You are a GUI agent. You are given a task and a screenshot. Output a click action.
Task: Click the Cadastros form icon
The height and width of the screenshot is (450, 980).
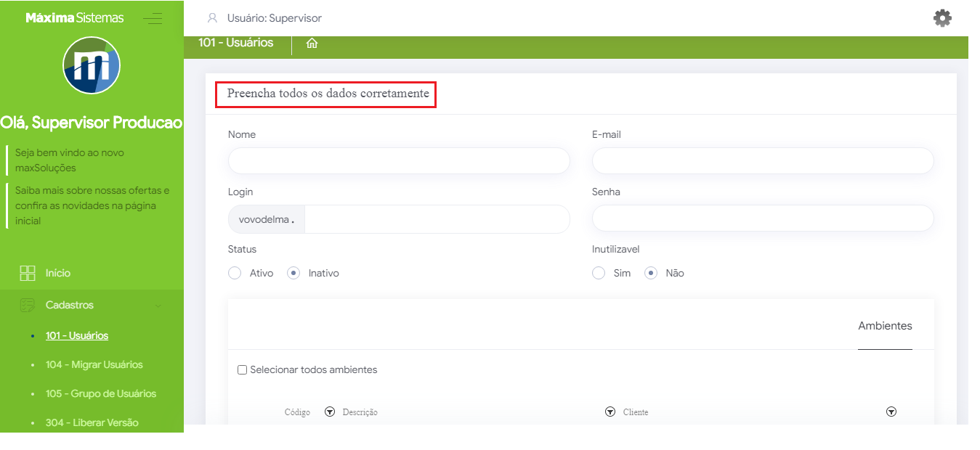28,305
